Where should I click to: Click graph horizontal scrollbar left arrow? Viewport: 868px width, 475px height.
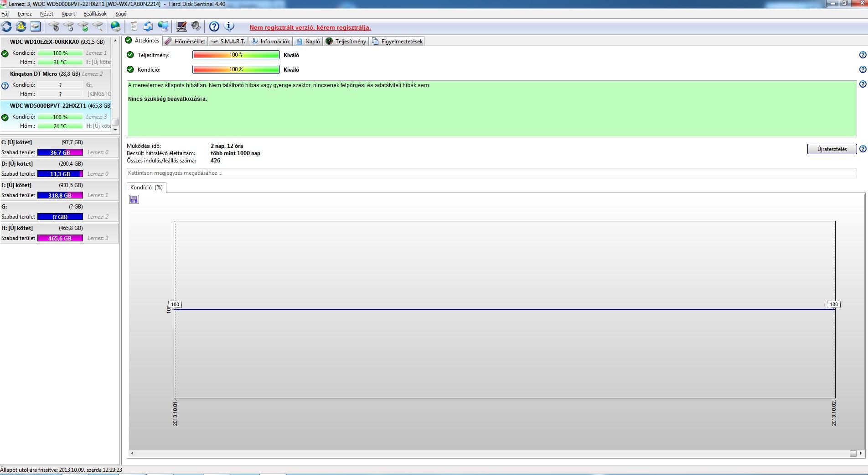point(132,453)
